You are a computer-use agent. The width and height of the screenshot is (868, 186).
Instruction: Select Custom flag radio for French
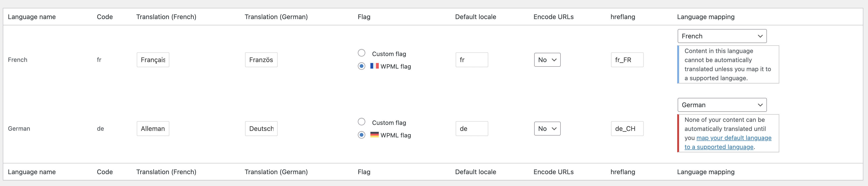361,53
